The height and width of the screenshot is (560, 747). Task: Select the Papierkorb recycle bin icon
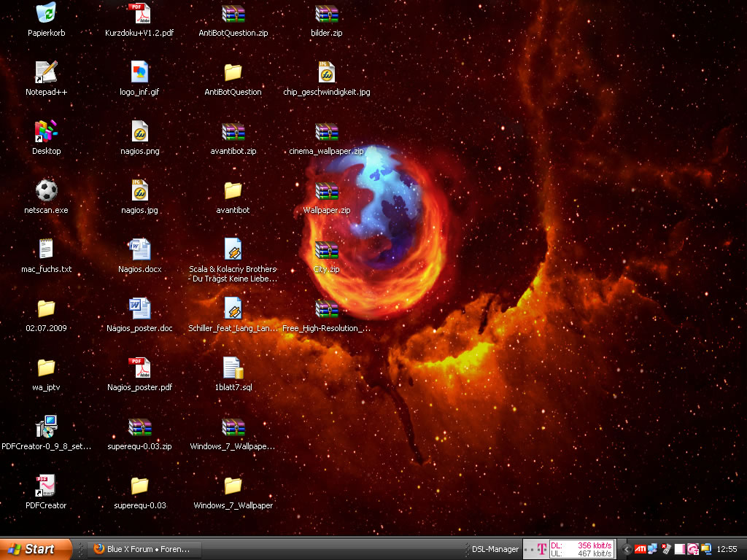click(x=46, y=13)
